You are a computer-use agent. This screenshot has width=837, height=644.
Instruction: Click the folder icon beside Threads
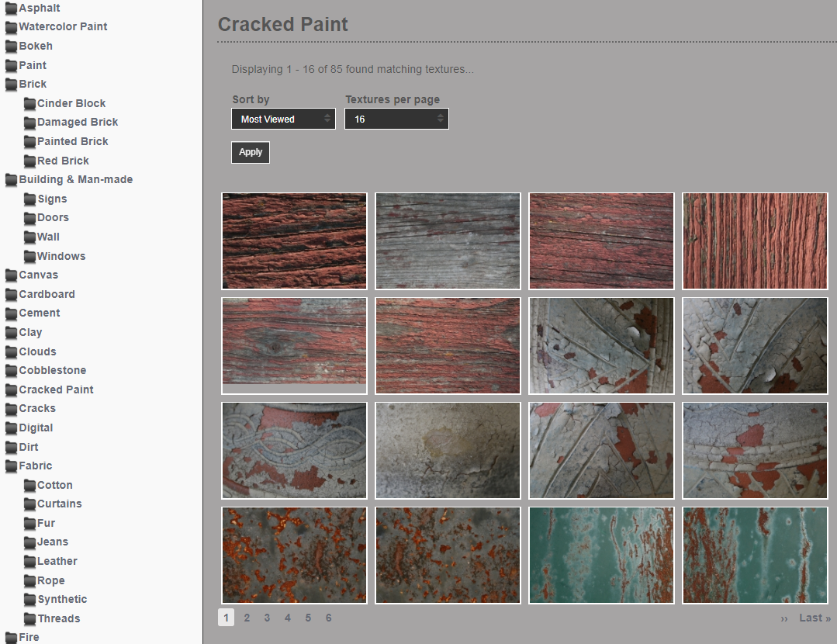click(x=30, y=618)
